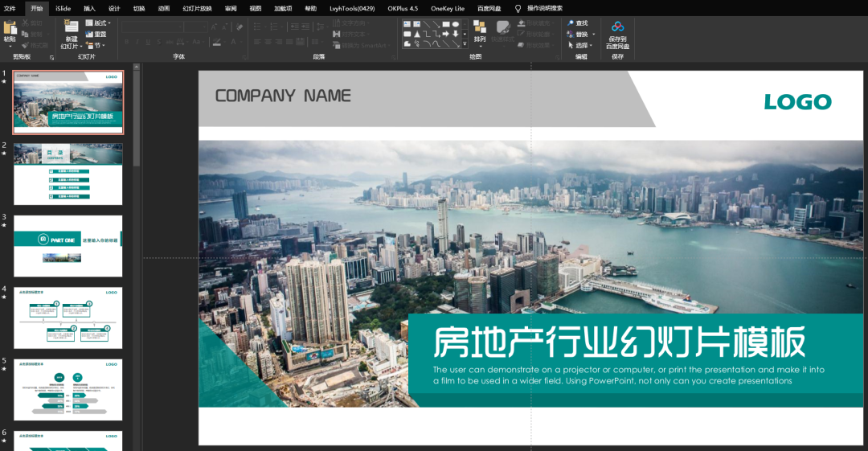
Task: Pick the curve shape in gallery
Action: coord(436,43)
